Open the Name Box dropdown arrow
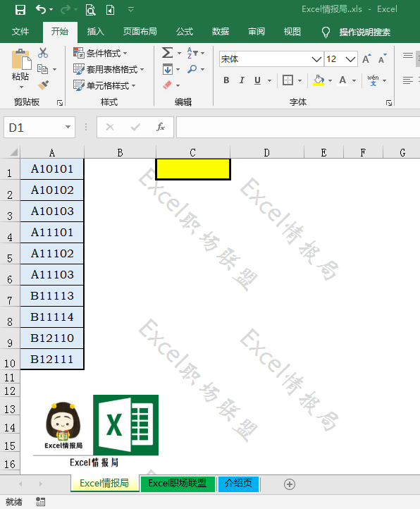The image size is (420, 509). click(x=68, y=127)
